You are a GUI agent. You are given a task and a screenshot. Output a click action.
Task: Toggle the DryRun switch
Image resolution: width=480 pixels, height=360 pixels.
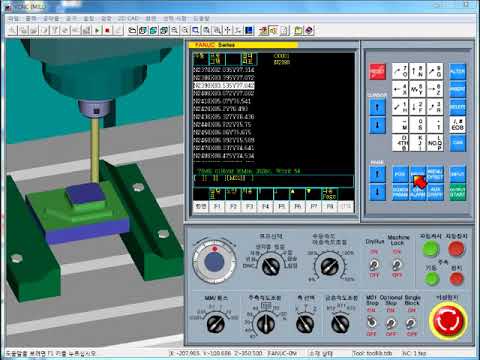[374, 265]
